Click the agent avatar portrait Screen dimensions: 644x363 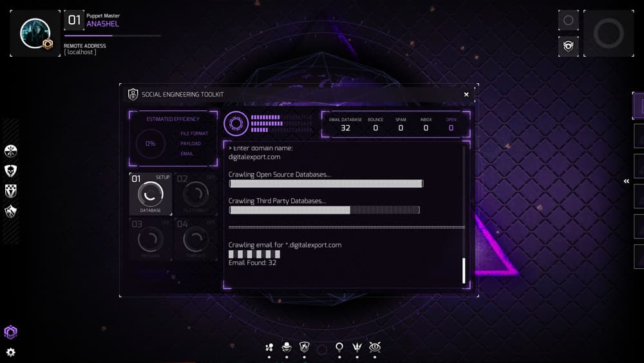[35, 34]
